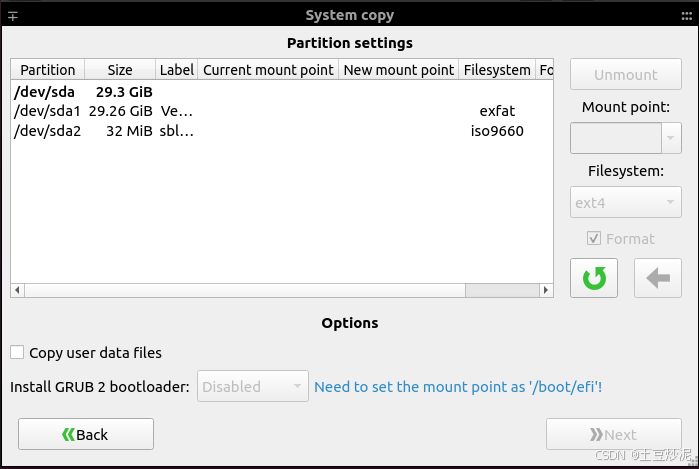Screen dimensions: 699x469
Task: Click the green refresh partitions icon
Action: [x=594, y=278]
